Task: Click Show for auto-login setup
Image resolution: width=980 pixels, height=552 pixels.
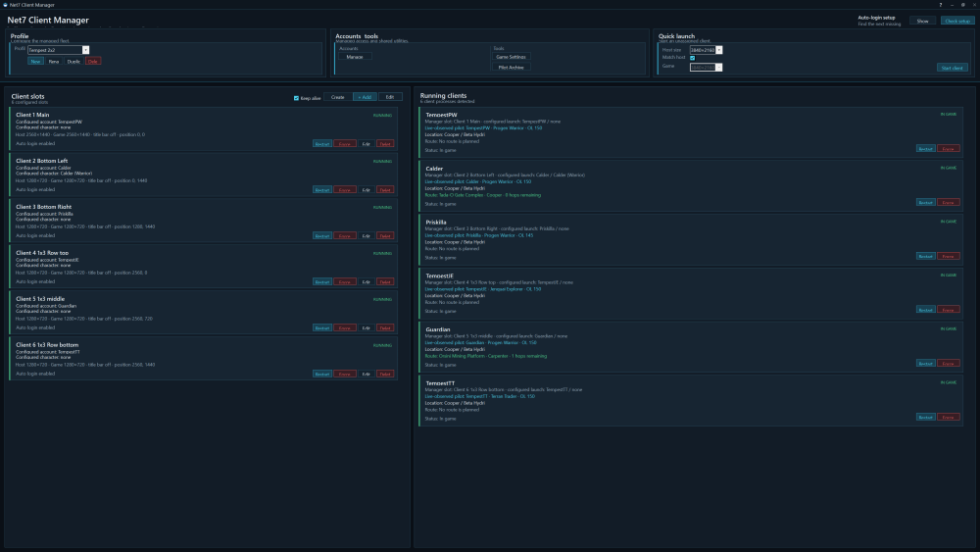Action: click(x=922, y=21)
